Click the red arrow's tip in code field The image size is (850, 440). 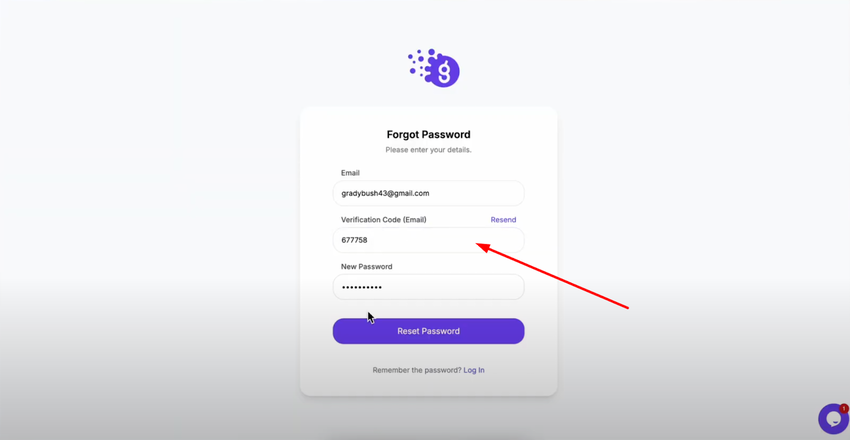point(479,245)
